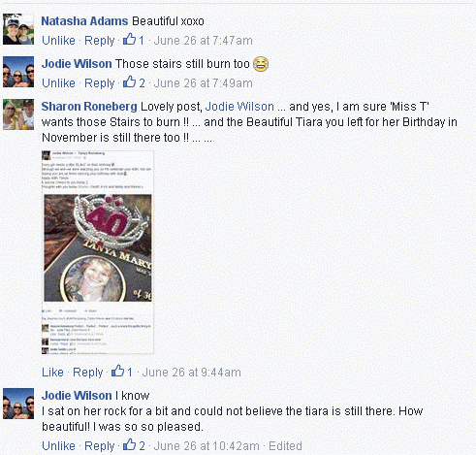Open tagged Jodie Wilson link in Sharon's comment

point(239,107)
